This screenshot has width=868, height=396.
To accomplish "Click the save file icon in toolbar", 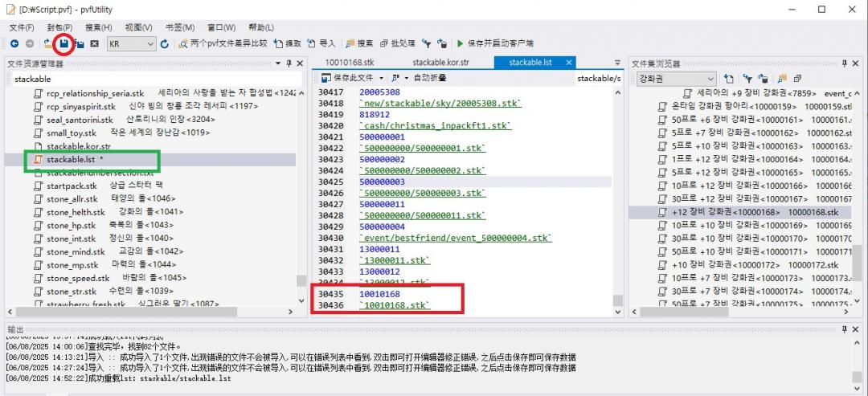I will (64, 43).
